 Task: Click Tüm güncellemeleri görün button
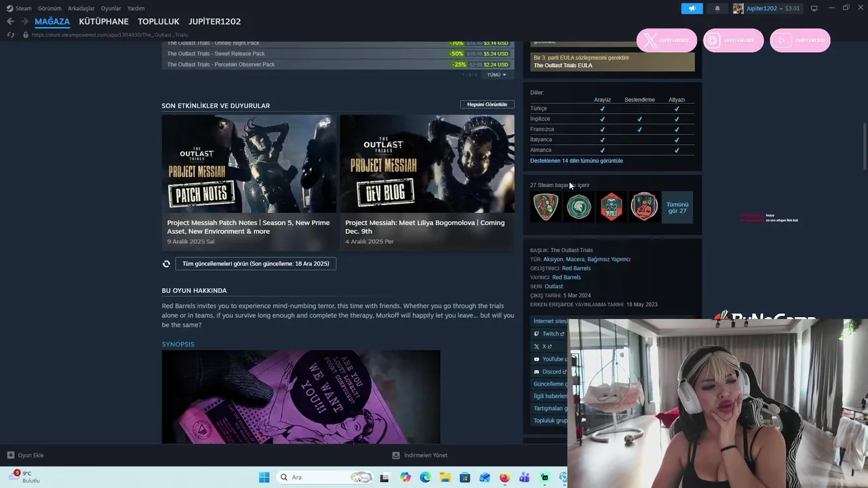coord(256,264)
